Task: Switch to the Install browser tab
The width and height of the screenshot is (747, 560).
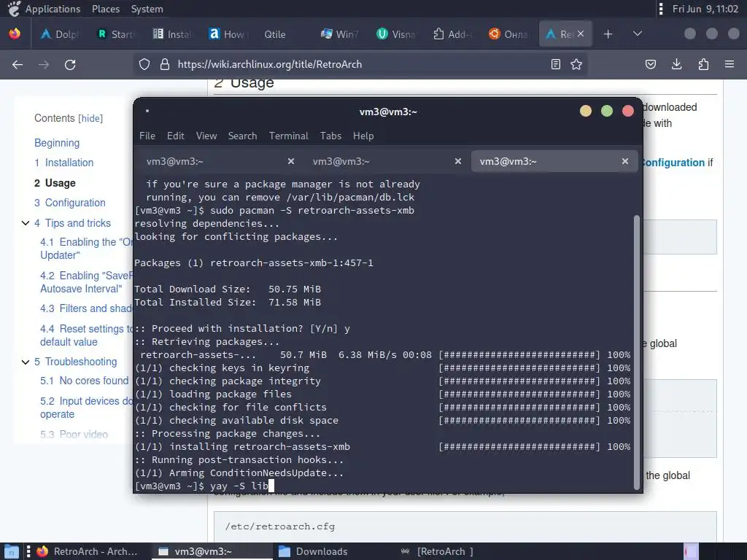Action: point(172,34)
